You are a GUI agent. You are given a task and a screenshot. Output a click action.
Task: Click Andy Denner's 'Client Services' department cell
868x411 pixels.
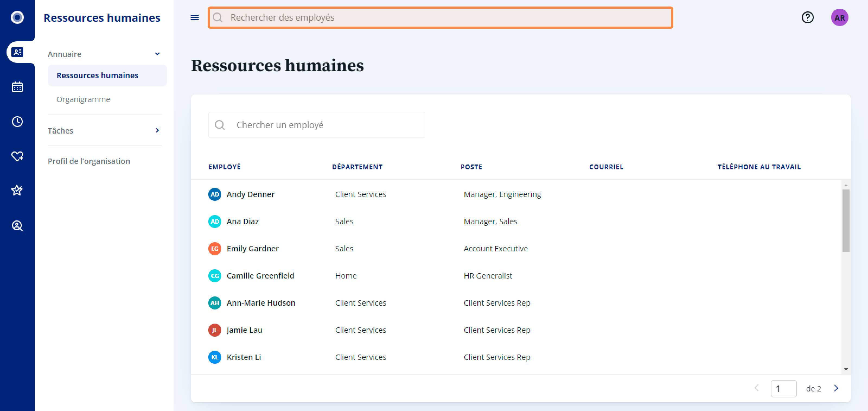coord(360,195)
